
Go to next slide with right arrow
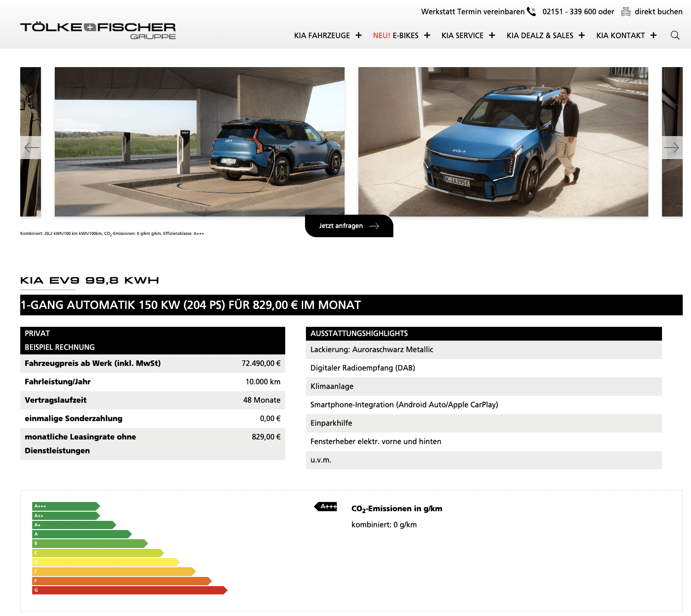click(x=672, y=148)
